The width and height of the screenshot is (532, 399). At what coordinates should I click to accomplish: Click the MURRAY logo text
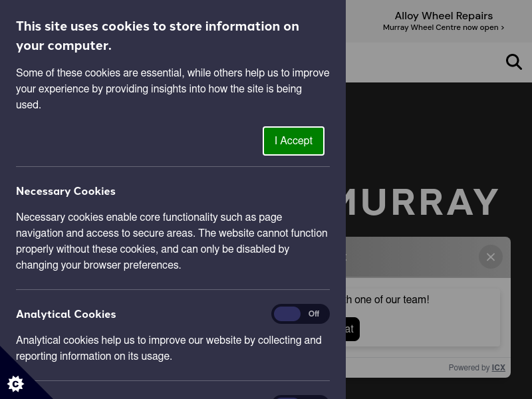(422, 202)
